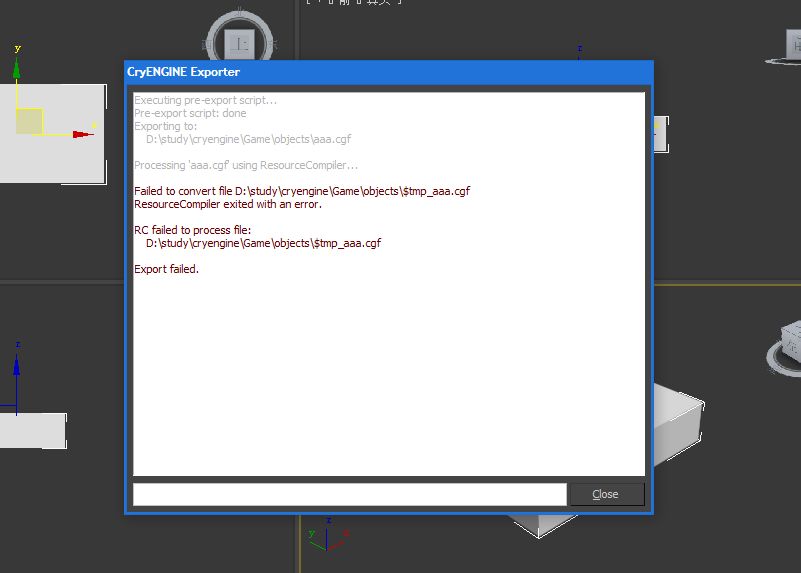Focus the empty text field beside Close

coord(349,494)
